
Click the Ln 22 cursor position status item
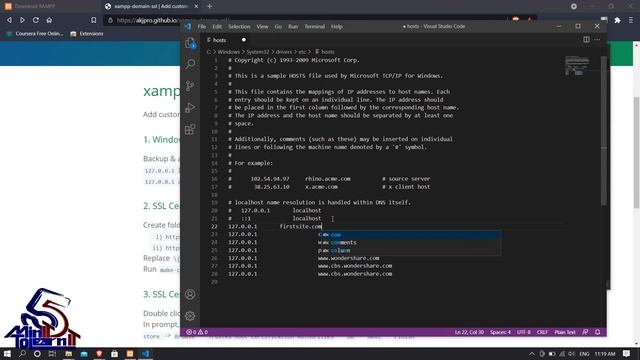click(x=469, y=332)
